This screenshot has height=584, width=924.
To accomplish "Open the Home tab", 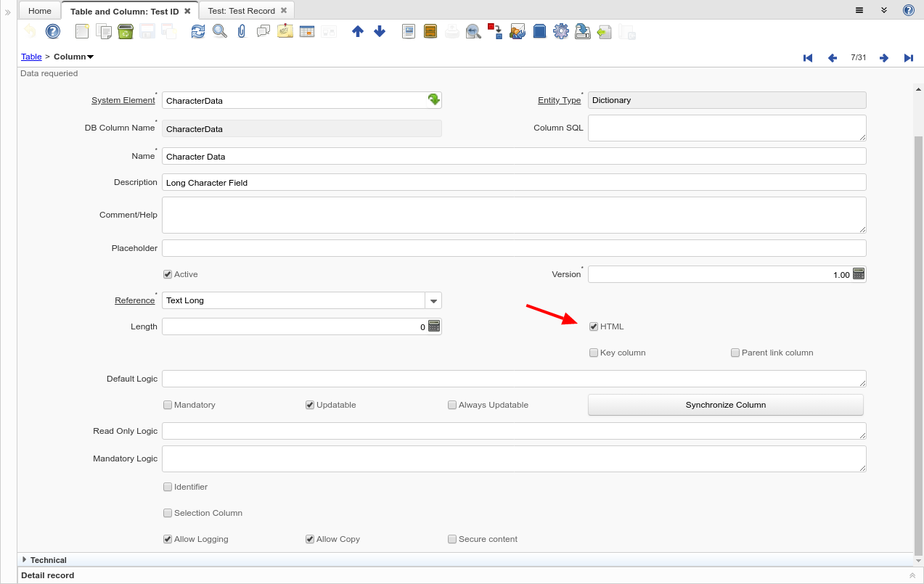I will [x=40, y=11].
